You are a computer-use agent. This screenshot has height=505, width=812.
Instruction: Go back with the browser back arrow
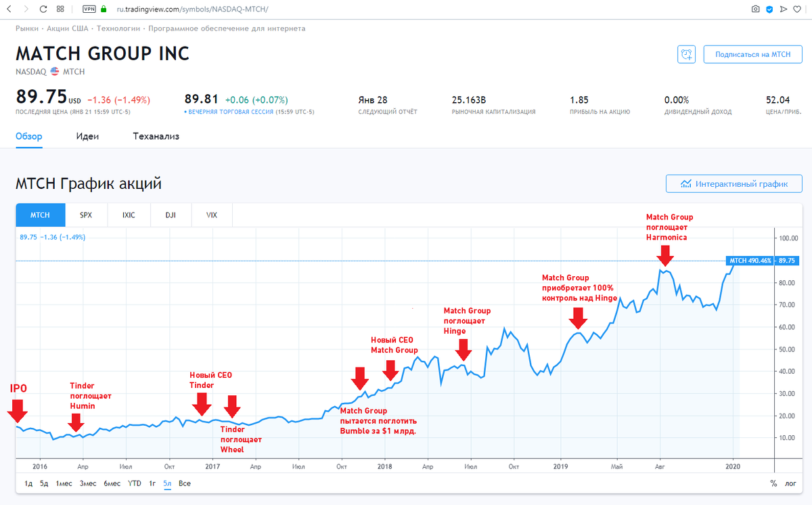click(x=9, y=9)
